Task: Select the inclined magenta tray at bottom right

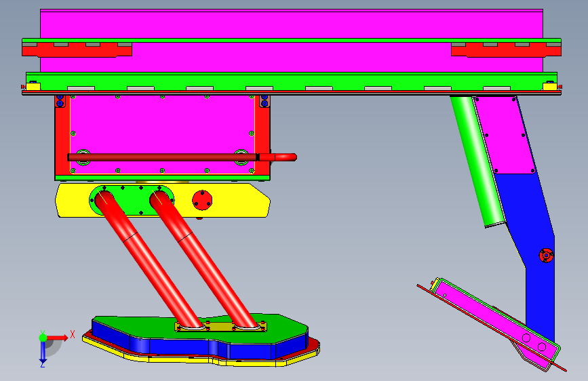Action: coord(494,318)
